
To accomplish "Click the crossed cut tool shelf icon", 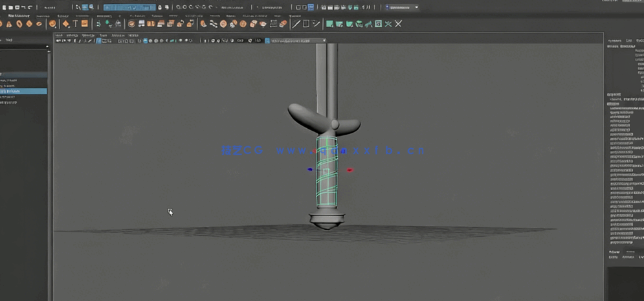I will (x=388, y=24).
